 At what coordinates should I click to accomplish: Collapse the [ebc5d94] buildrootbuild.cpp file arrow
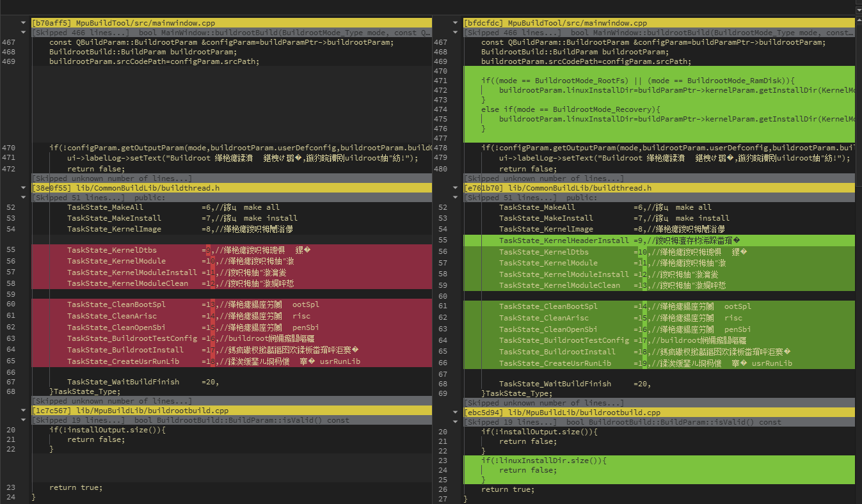coord(456,413)
